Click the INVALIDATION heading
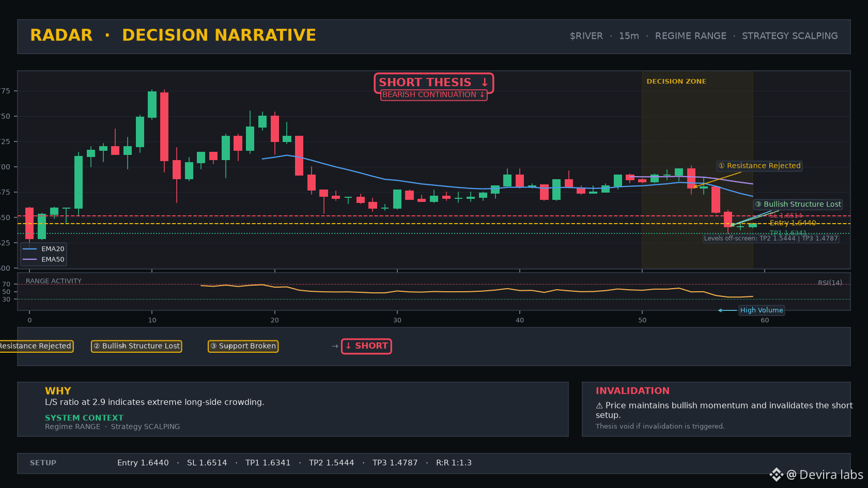Image resolution: width=868 pixels, height=488 pixels. click(632, 391)
